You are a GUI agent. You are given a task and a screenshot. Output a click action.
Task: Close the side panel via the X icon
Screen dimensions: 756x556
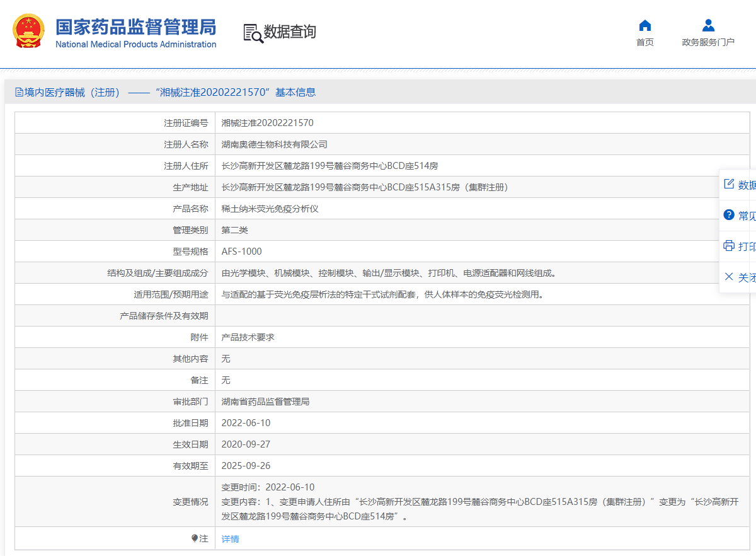tap(728, 276)
